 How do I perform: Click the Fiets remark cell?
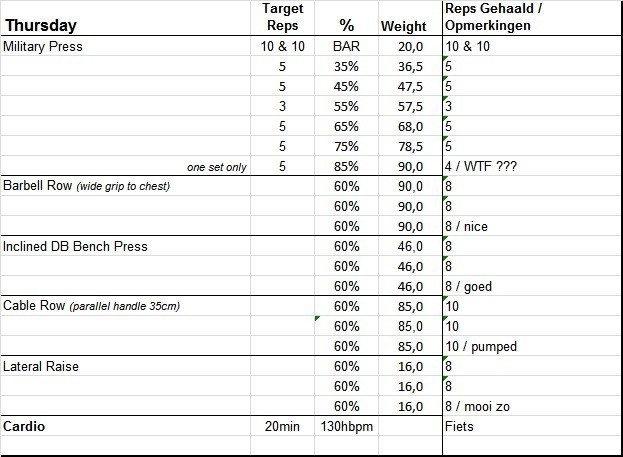(459, 427)
